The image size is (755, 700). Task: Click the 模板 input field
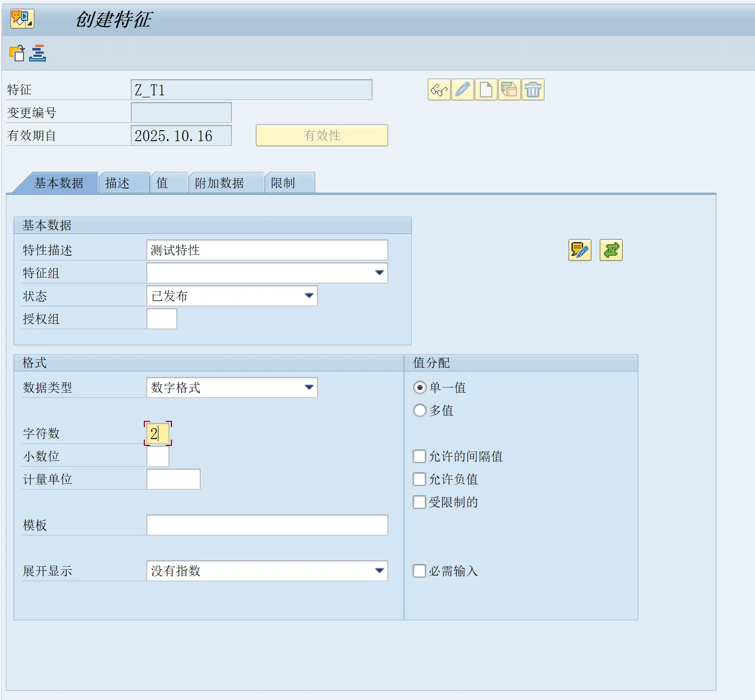click(267, 525)
